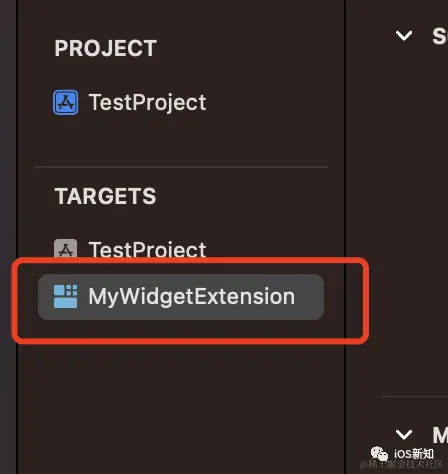Image resolution: width=448 pixels, height=474 pixels.
Task: Click the MyWidgetExtension widget grid icon
Action: tap(65, 296)
